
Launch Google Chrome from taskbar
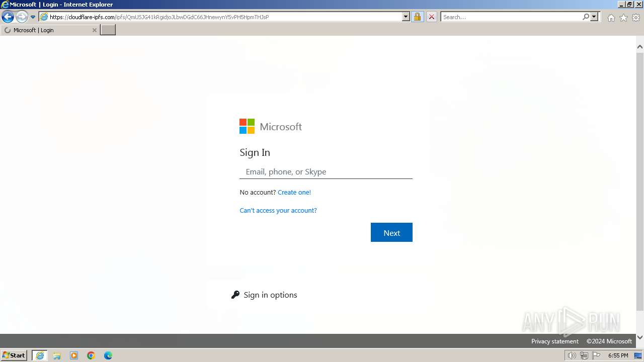point(91,355)
